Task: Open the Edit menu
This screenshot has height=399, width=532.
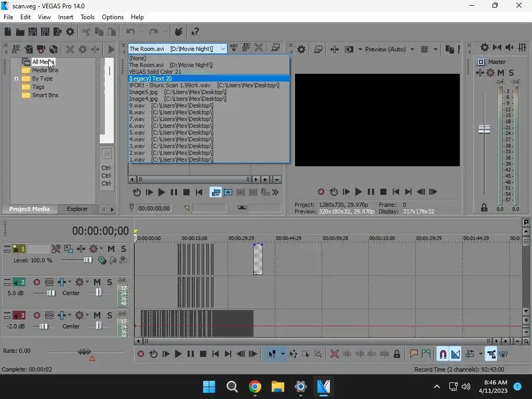Action: tap(25, 17)
